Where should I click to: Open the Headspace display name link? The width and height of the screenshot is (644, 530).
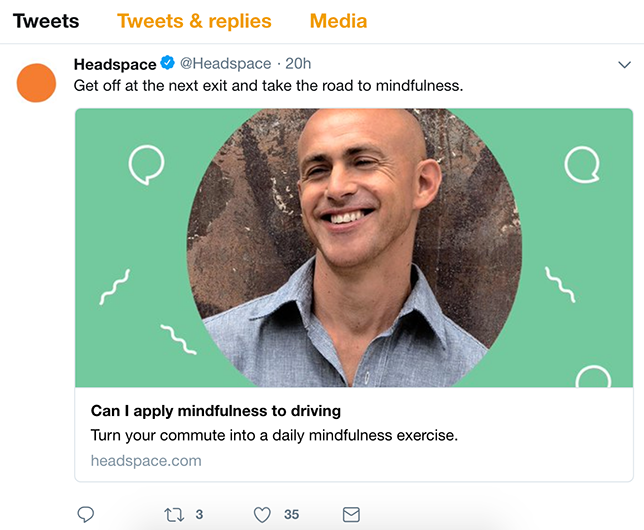click(x=115, y=64)
